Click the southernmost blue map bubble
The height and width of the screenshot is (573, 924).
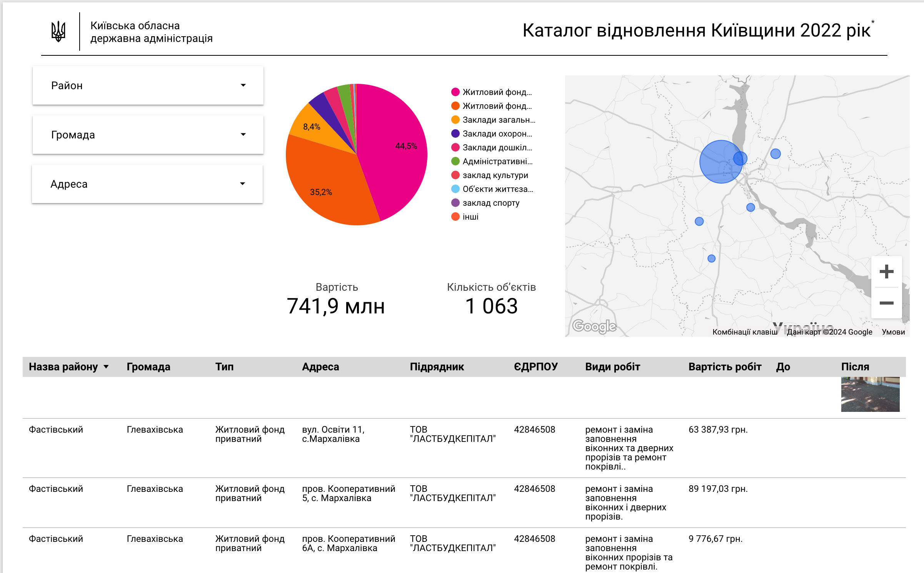[711, 258]
